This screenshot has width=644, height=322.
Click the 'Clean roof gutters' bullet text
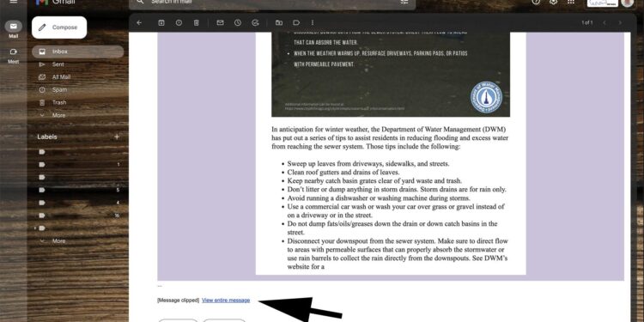click(x=343, y=172)
